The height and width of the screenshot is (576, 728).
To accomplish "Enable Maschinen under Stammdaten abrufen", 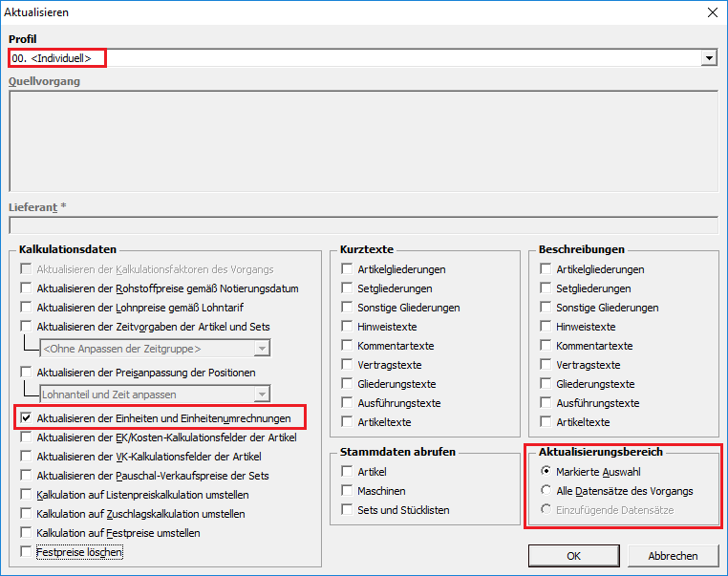I will tap(349, 491).
